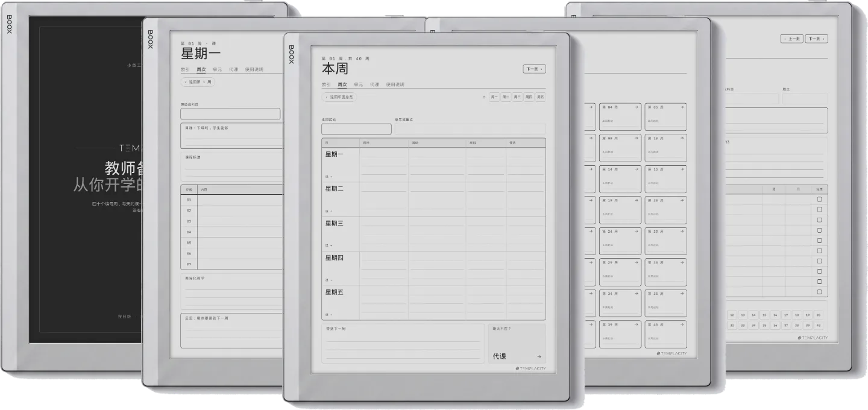Switch to 单元 tab on 本周 page
868x410 pixels.
tap(359, 84)
